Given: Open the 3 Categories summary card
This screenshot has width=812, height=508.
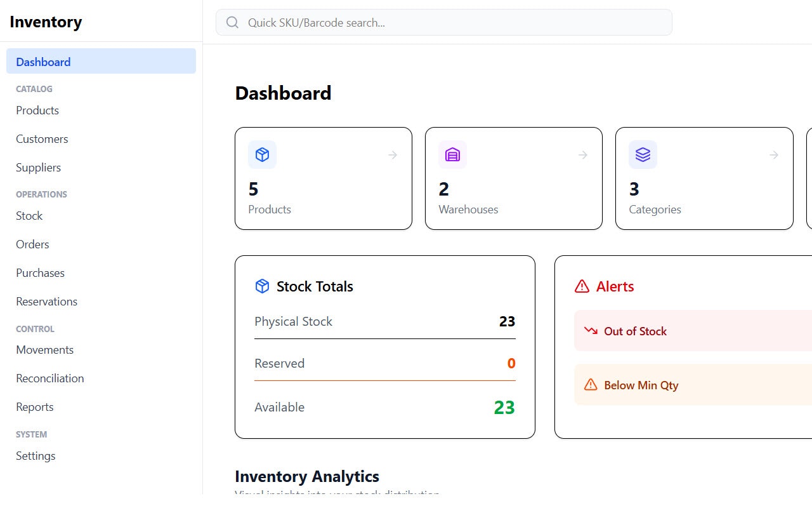Looking at the screenshot, I should coord(704,178).
